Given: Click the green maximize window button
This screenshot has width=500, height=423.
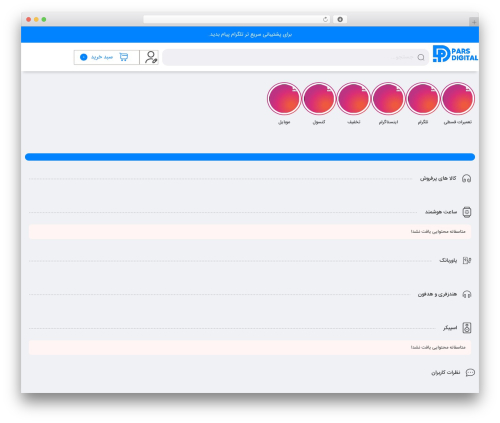Looking at the screenshot, I should click(44, 19).
